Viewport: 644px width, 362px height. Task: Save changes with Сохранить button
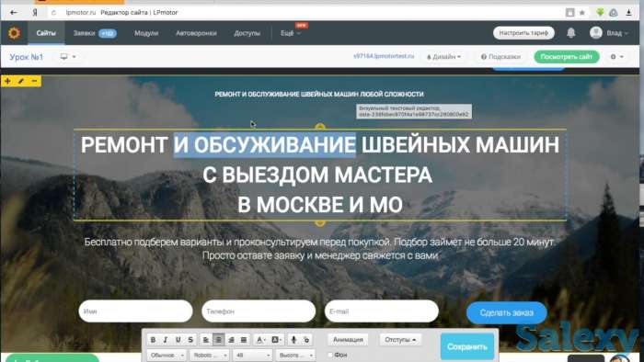tap(467, 346)
